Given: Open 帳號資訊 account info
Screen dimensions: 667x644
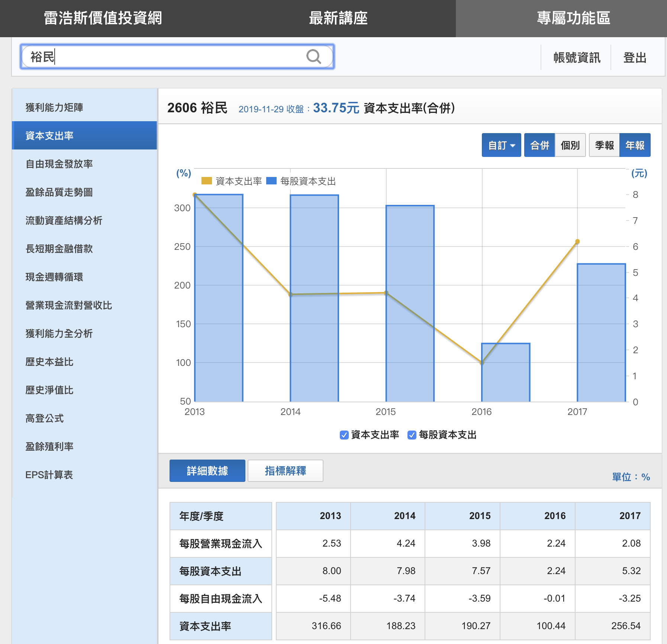Looking at the screenshot, I should (577, 58).
